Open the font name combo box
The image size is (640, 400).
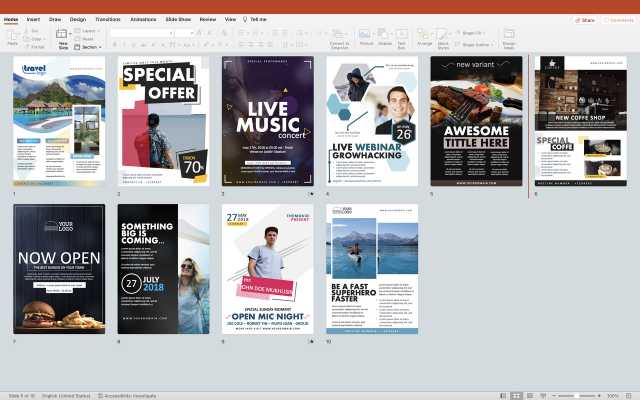click(x=140, y=33)
